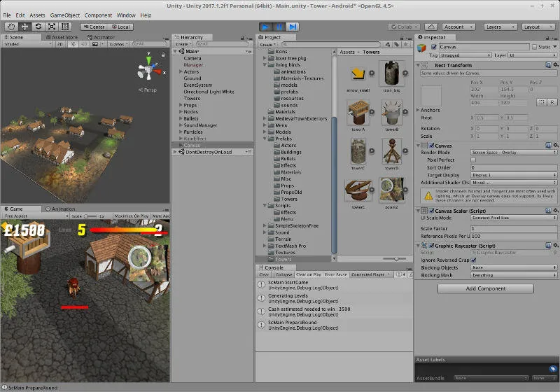Image resolution: width=560 pixels, height=392 pixels.
Task: Expand the MedievalTownExteriors folder
Action: point(265,118)
